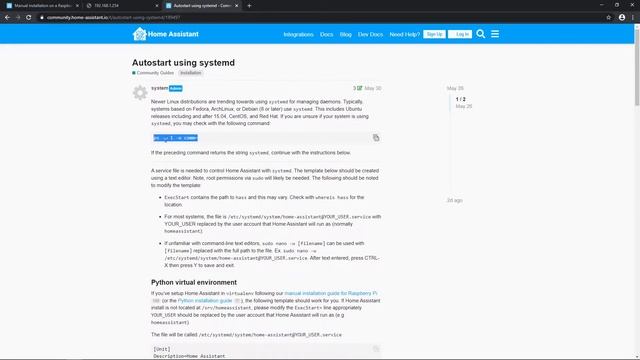Click the Home Assistant title text

(x=173, y=34)
